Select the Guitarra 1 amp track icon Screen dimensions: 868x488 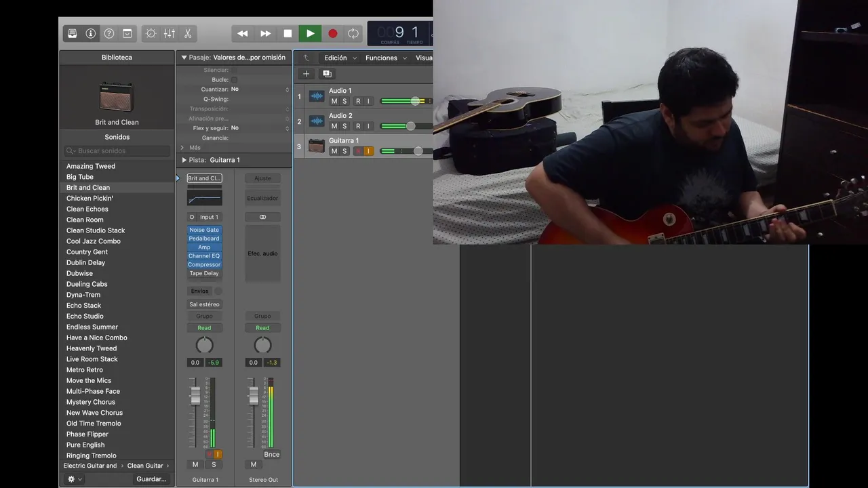317,146
